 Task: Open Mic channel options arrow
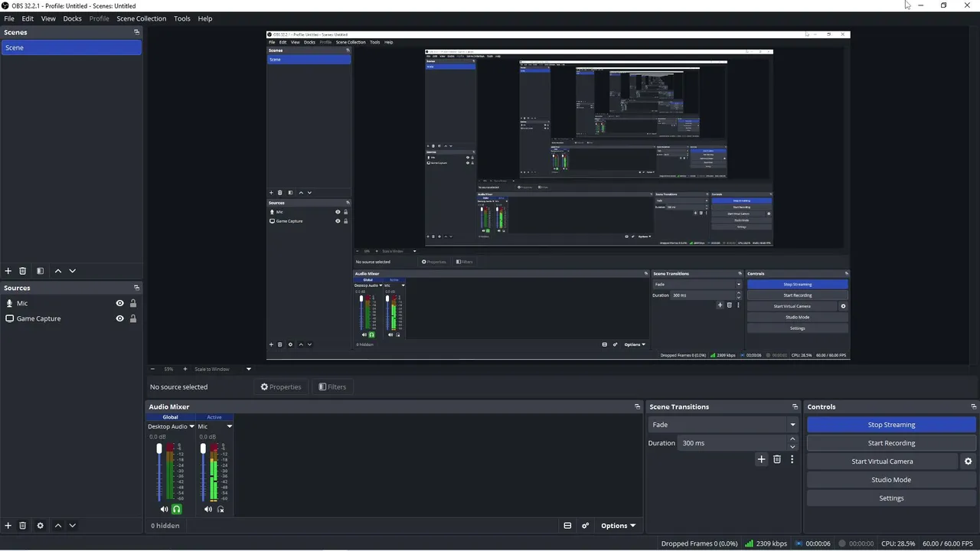click(229, 426)
